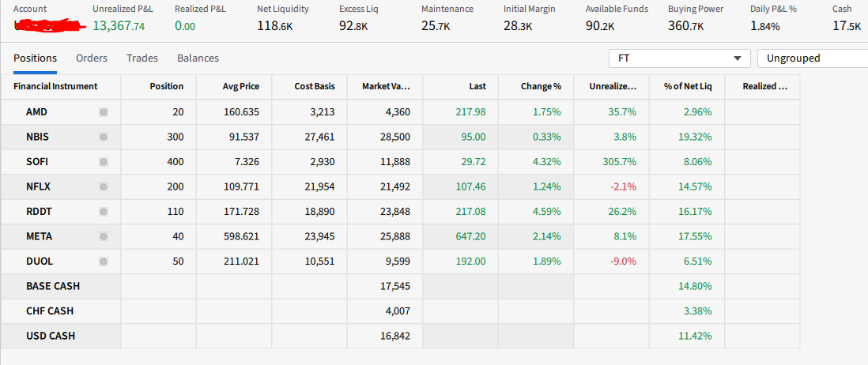The image size is (868, 365).
Task: Click the Daily P&L % value 1.84%
Action: click(765, 26)
